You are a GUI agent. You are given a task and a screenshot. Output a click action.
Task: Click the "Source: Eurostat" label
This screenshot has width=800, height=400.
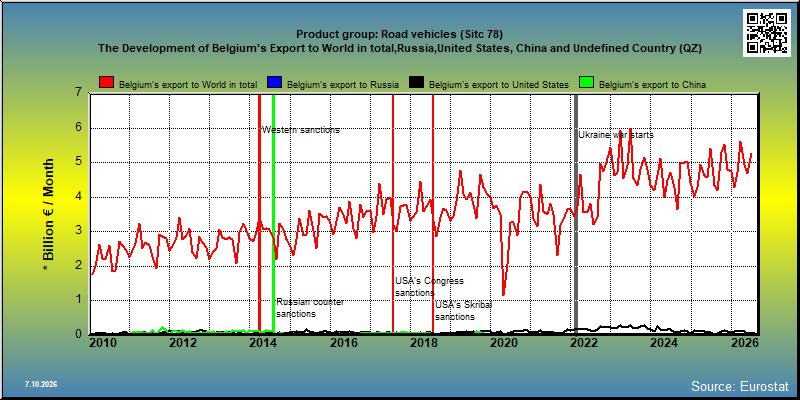(x=740, y=385)
